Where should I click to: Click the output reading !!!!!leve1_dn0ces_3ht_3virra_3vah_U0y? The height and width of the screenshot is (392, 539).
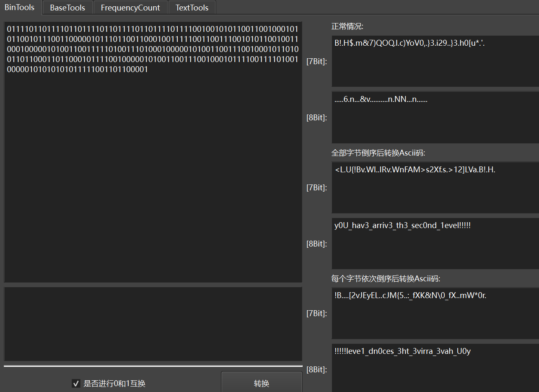tap(435, 368)
